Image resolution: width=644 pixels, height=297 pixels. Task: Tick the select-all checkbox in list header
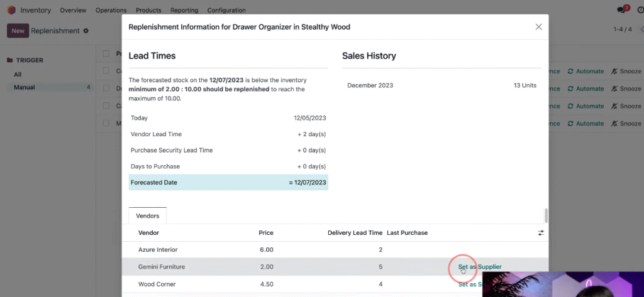106,54
